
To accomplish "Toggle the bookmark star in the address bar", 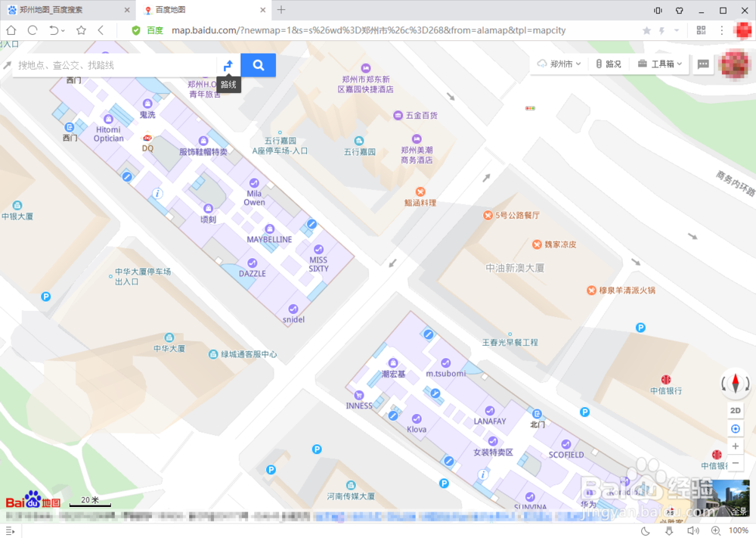I will pos(645,30).
